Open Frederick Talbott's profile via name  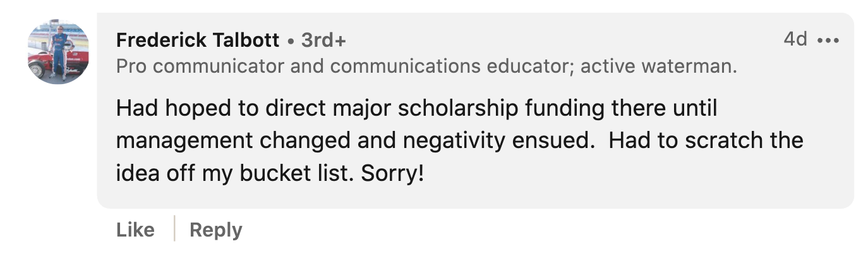198,40
